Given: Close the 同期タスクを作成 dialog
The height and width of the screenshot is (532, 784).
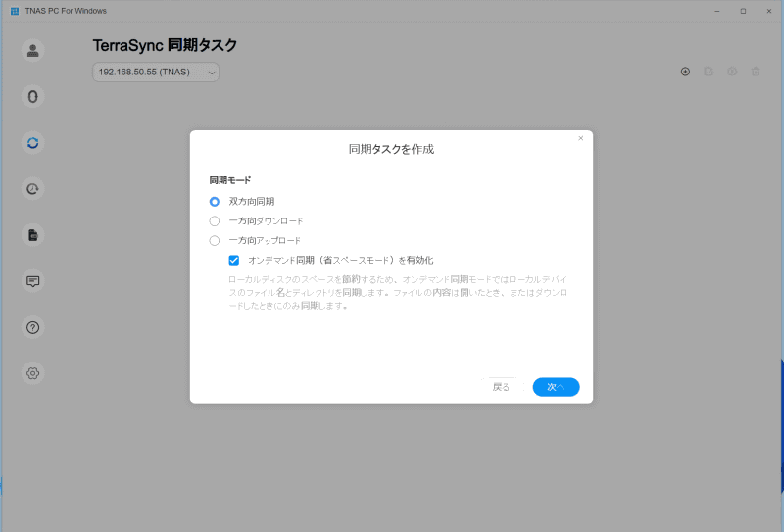Looking at the screenshot, I should click(580, 138).
